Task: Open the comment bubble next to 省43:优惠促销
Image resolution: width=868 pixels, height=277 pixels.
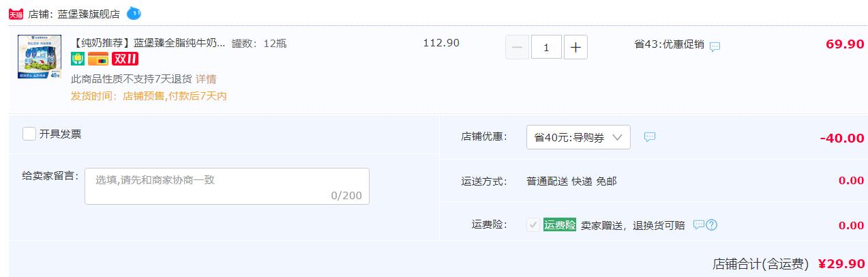Action: click(x=715, y=46)
